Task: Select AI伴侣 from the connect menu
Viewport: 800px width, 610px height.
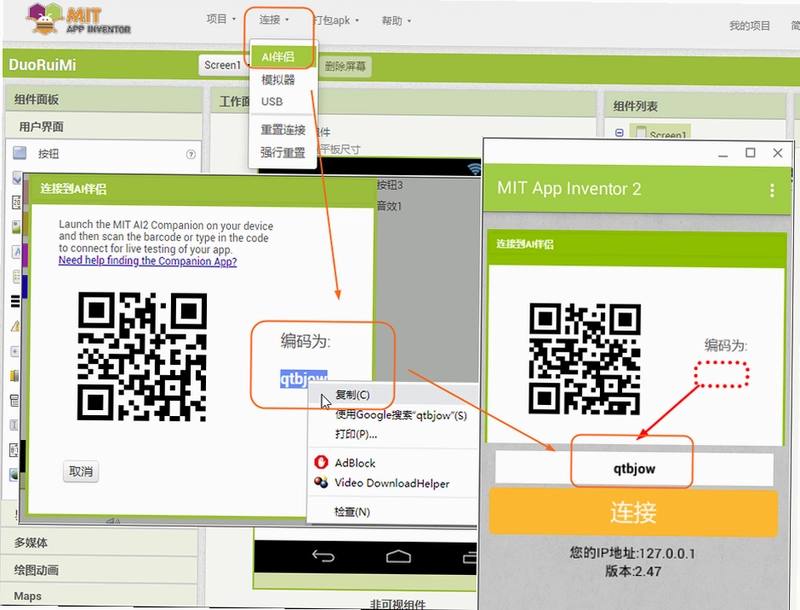Action: (x=283, y=57)
